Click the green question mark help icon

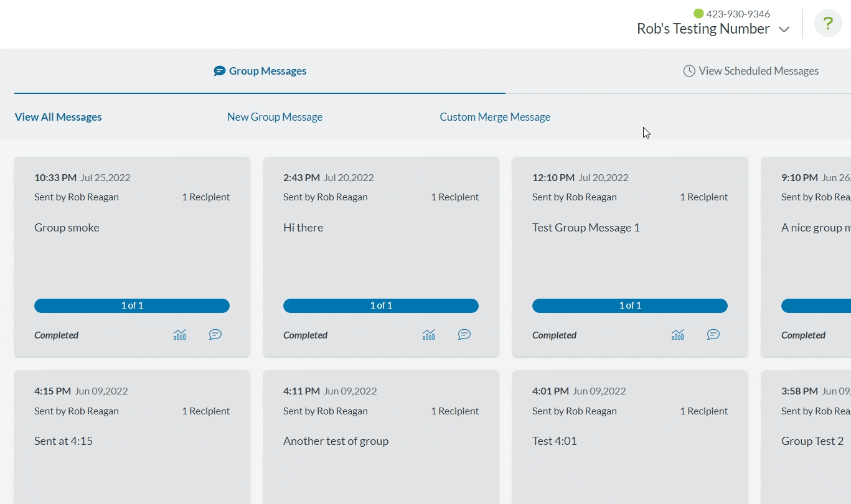click(827, 24)
